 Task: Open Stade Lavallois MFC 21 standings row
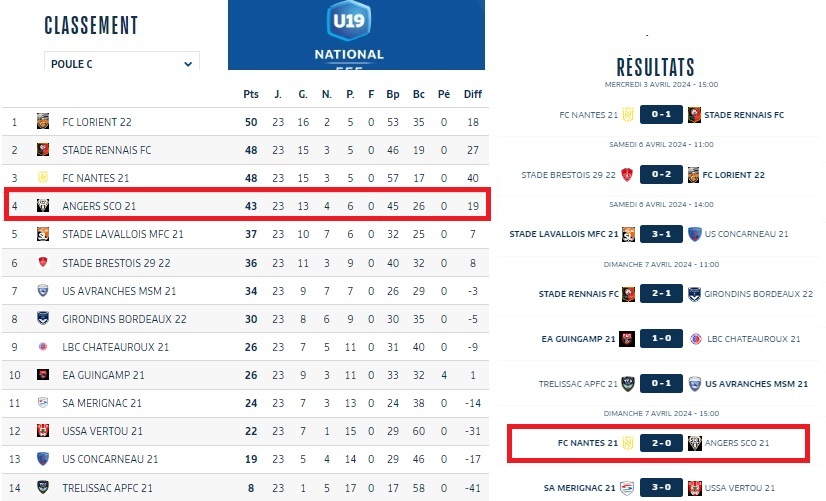pyautogui.click(x=122, y=235)
